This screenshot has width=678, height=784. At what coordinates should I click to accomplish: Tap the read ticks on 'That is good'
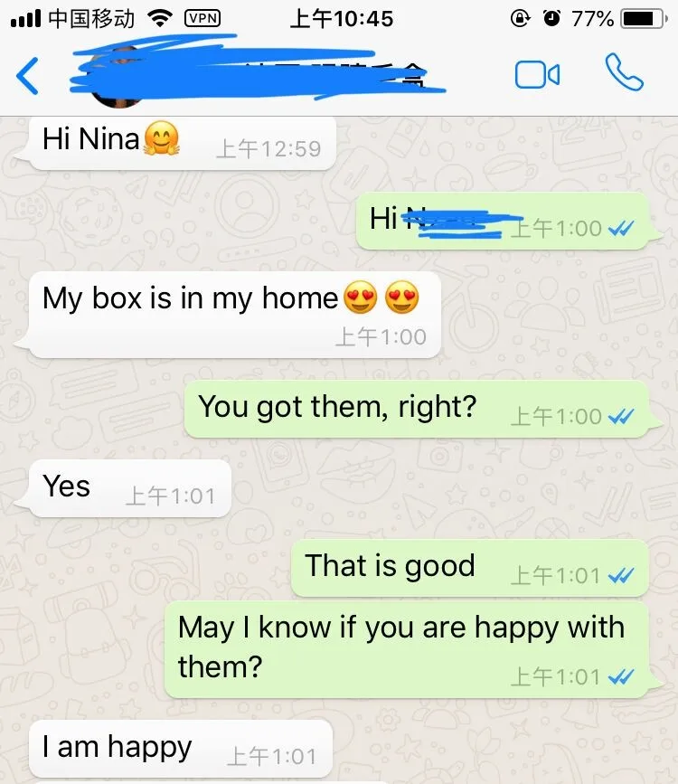621,576
